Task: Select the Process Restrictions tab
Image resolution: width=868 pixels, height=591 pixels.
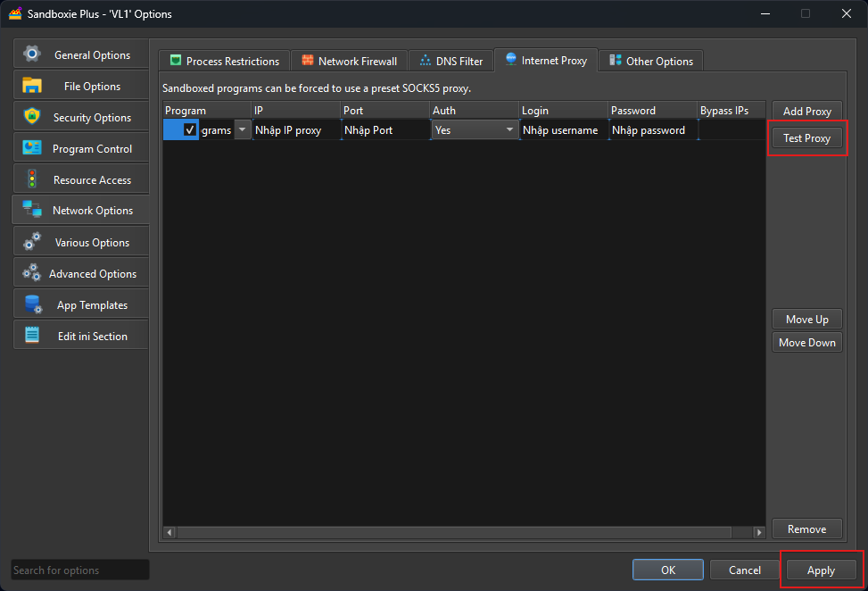Action: click(x=224, y=61)
